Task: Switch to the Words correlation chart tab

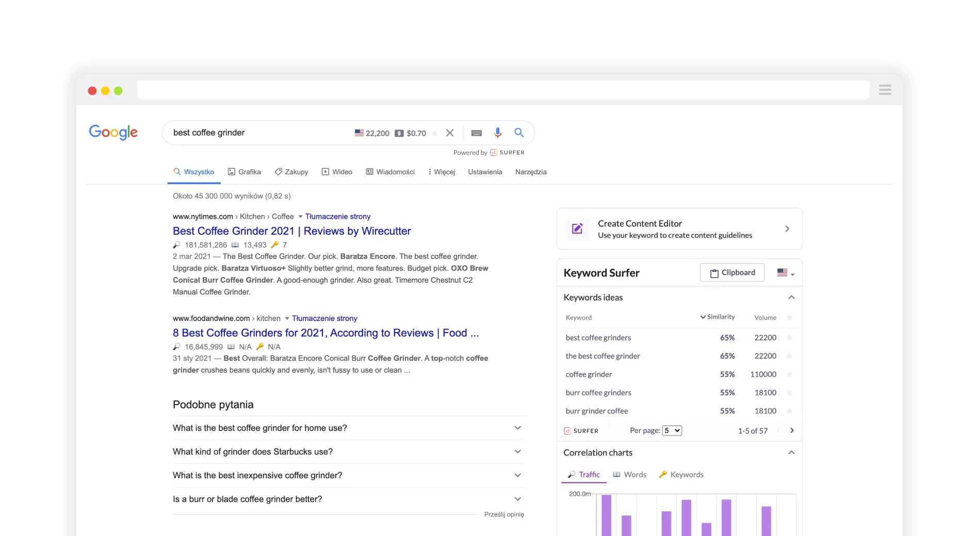Action: (x=629, y=475)
